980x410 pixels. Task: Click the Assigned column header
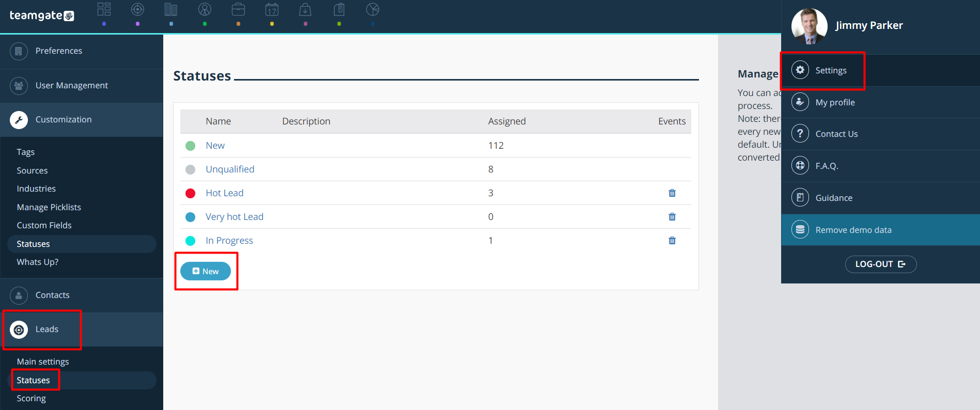(x=507, y=121)
